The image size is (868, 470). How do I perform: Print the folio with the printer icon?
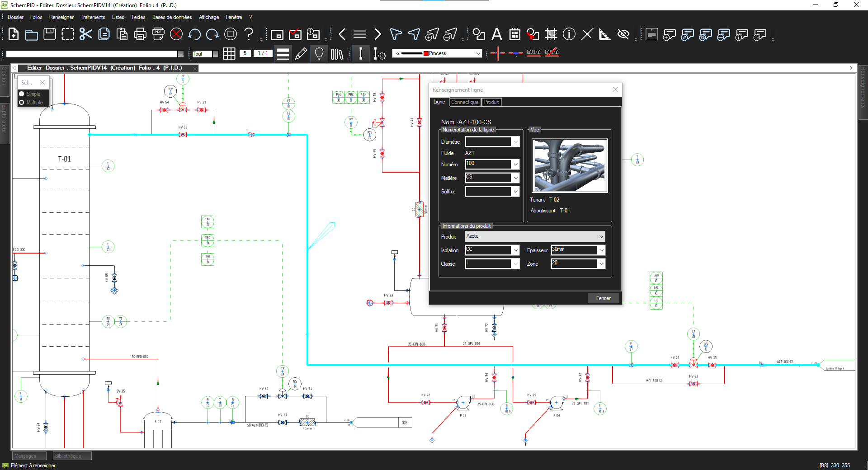coord(140,34)
